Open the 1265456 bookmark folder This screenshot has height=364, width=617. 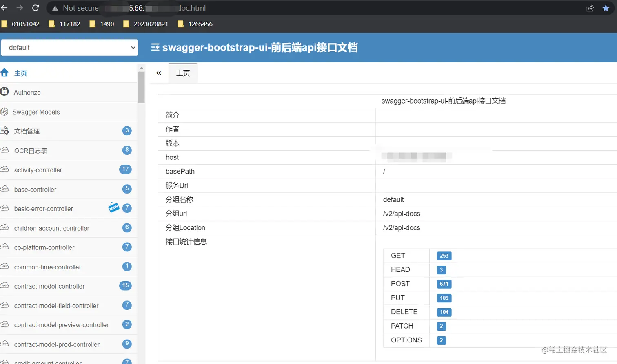click(x=195, y=24)
